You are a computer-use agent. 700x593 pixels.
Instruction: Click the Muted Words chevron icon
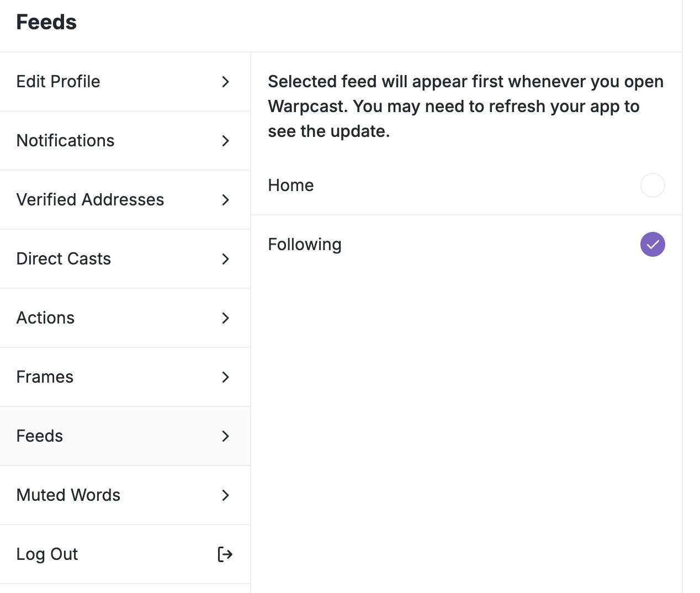tap(225, 495)
